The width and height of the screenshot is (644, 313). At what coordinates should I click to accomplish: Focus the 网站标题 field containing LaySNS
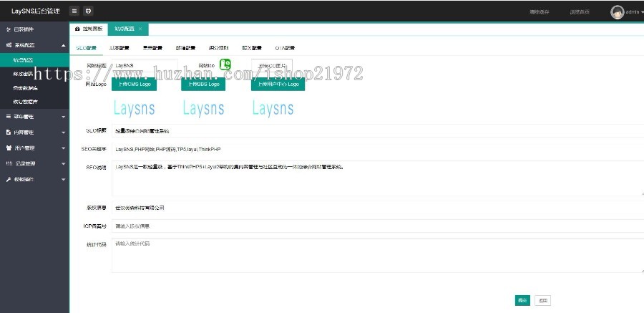click(145, 66)
